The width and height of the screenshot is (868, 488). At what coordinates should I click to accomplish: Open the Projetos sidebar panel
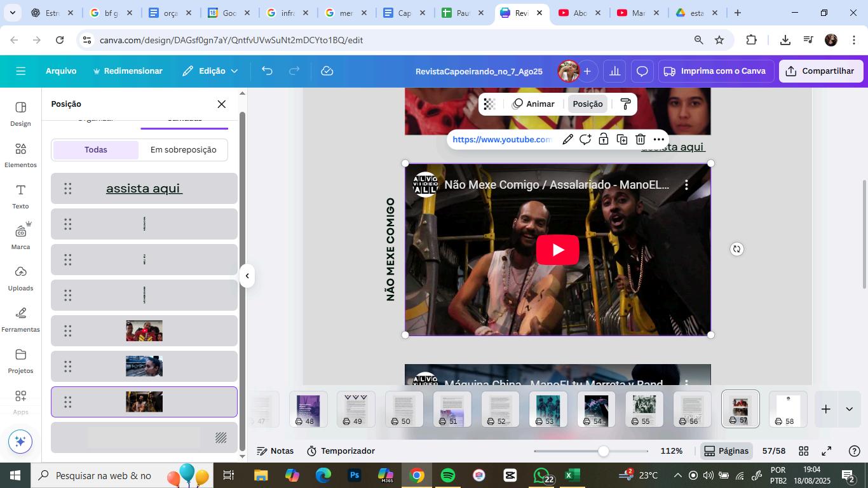(x=20, y=361)
